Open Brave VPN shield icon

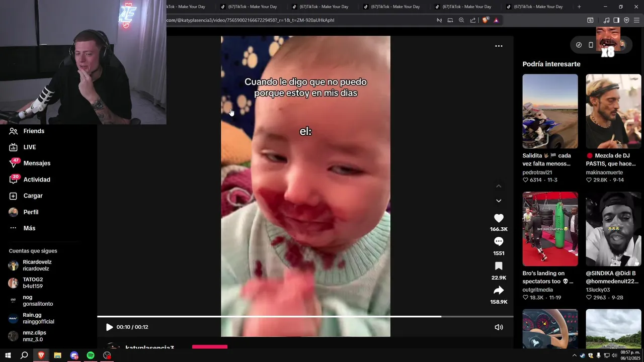626,20
